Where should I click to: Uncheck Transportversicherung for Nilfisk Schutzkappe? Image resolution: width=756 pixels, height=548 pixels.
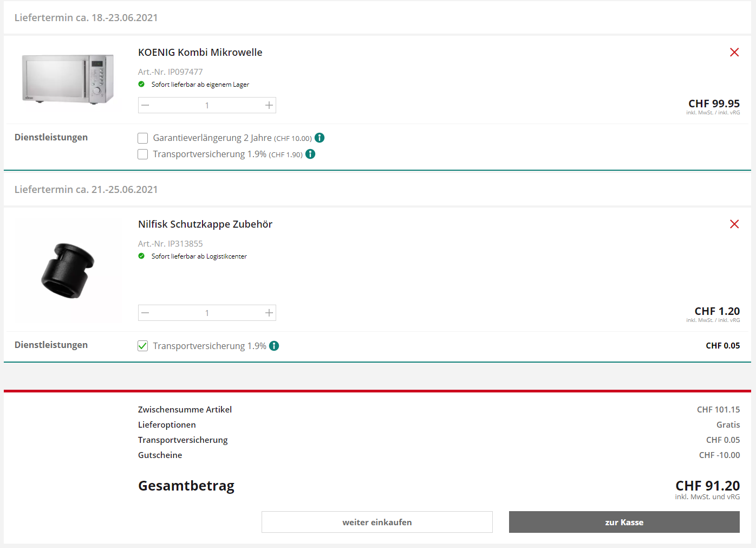(143, 346)
